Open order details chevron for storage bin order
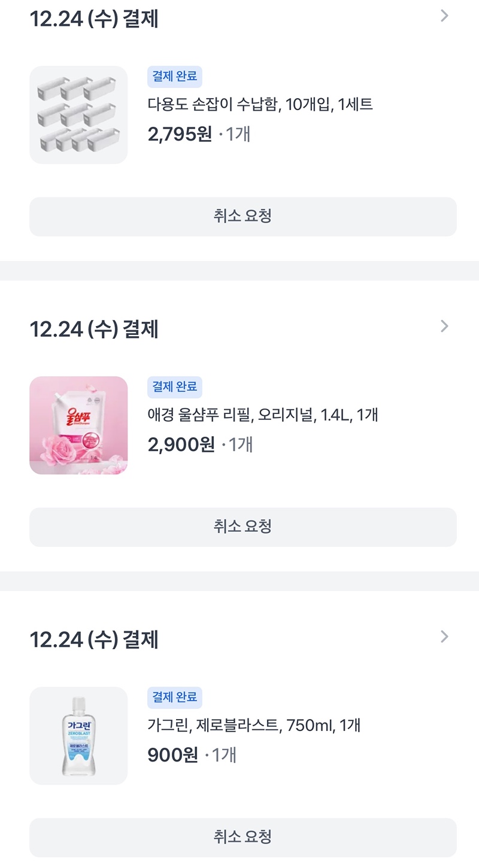479x868 pixels. [444, 16]
